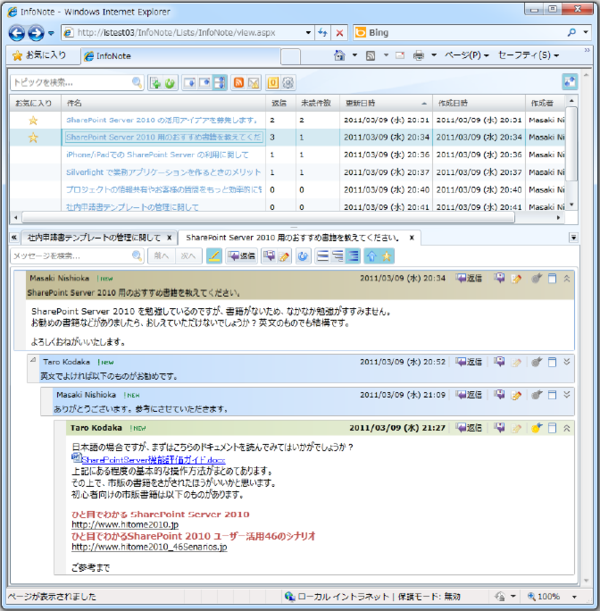Open the address bar history dropdown
The height and width of the screenshot is (611, 600).
(x=308, y=33)
